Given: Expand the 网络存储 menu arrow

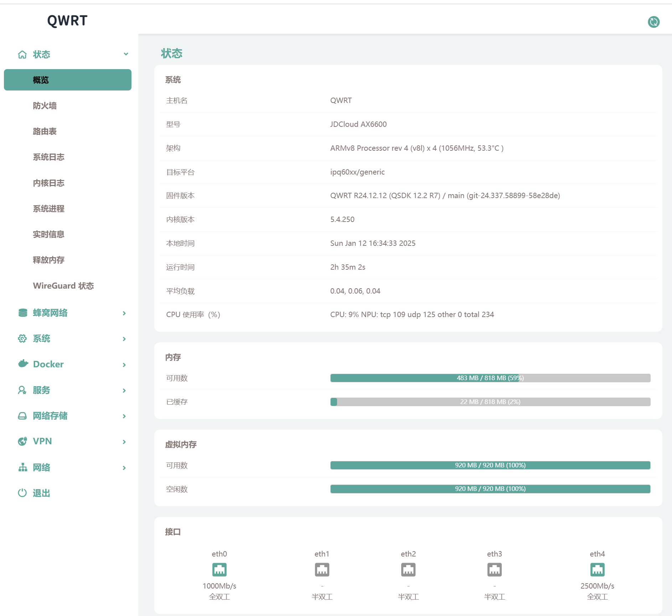Looking at the screenshot, I should tap(124, 416).
